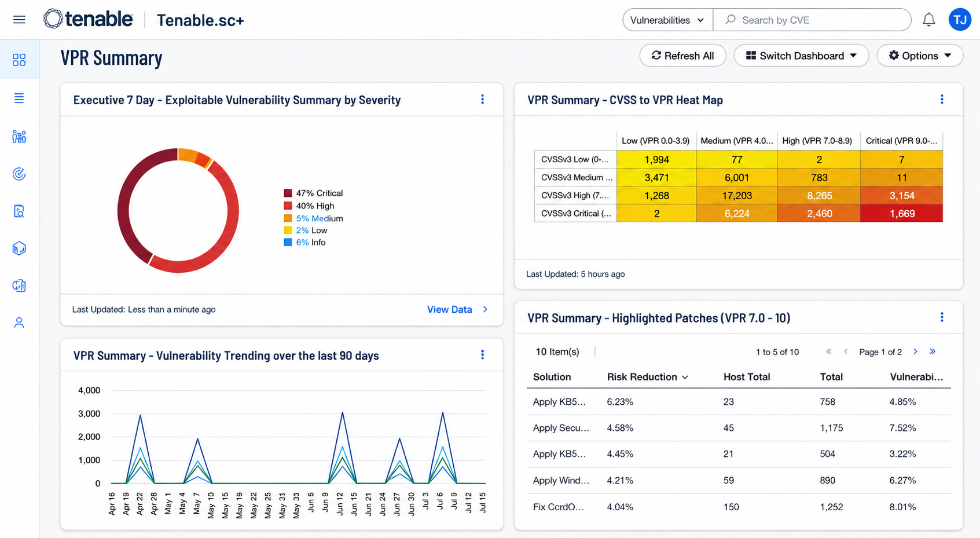The width and height of the screenshot is (980, 538).
Task: Open the list view sidebar icon
Action: click(19, 98)
